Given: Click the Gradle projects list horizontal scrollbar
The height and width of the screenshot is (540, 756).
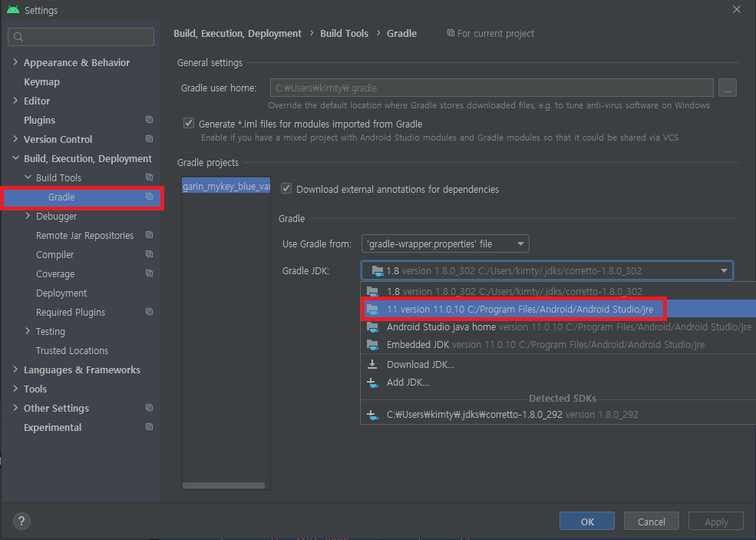Looking at the screenshot, I should (x=223, y=485).
